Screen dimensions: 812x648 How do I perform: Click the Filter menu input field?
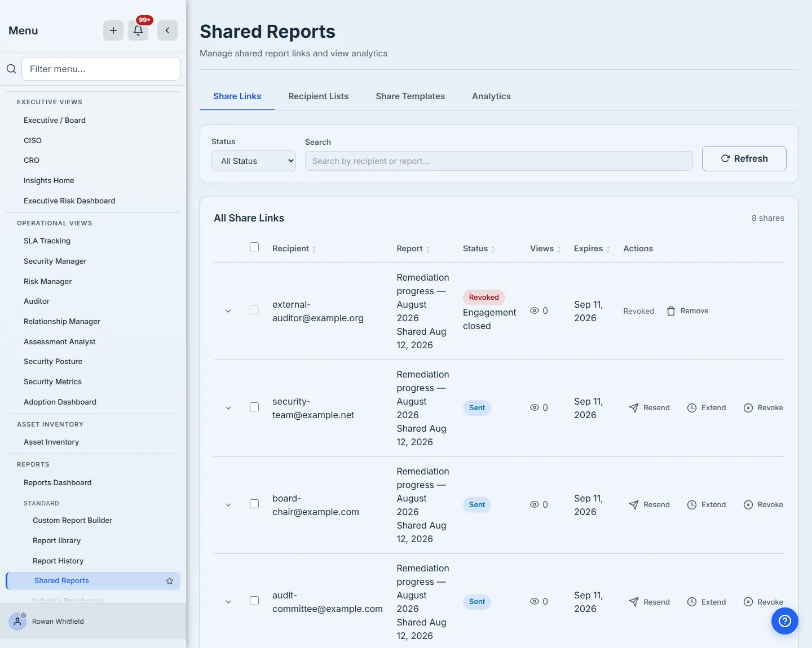(101, 69)
